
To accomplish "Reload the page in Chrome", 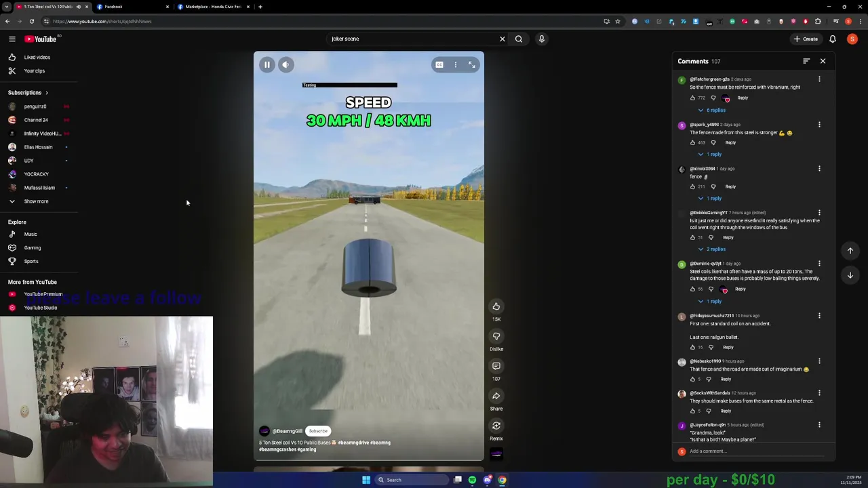I will tap(31, 21).
